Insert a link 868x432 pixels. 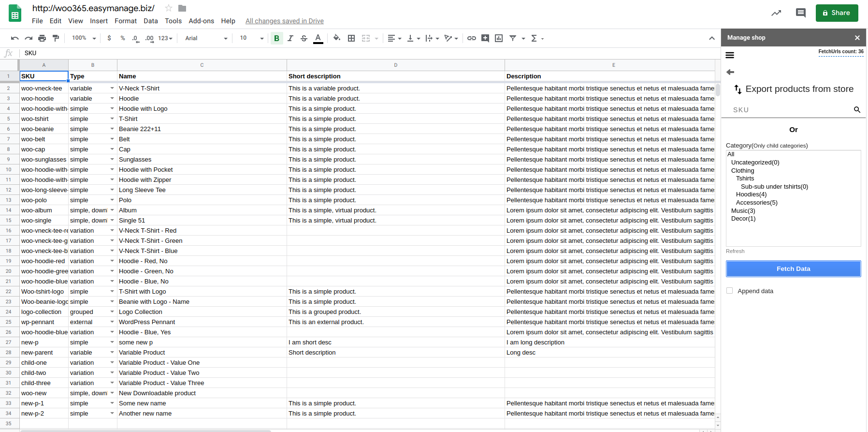pos(472,38)
